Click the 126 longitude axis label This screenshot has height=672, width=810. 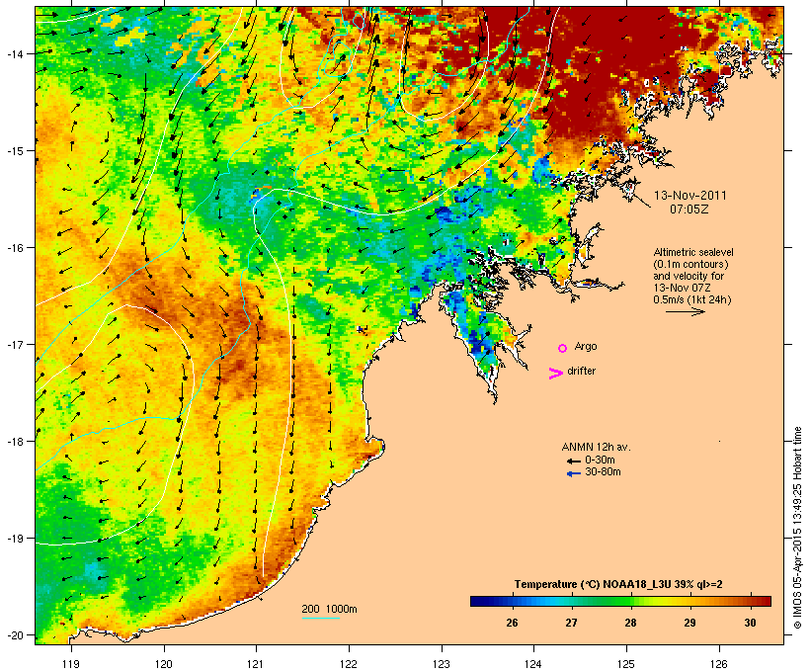pos(719,664)
